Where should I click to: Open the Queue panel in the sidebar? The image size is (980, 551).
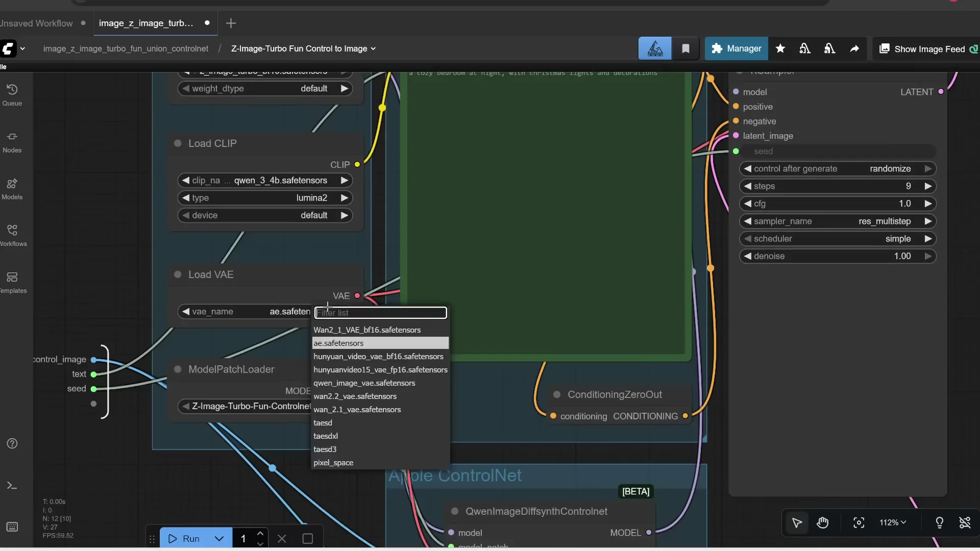12,93
